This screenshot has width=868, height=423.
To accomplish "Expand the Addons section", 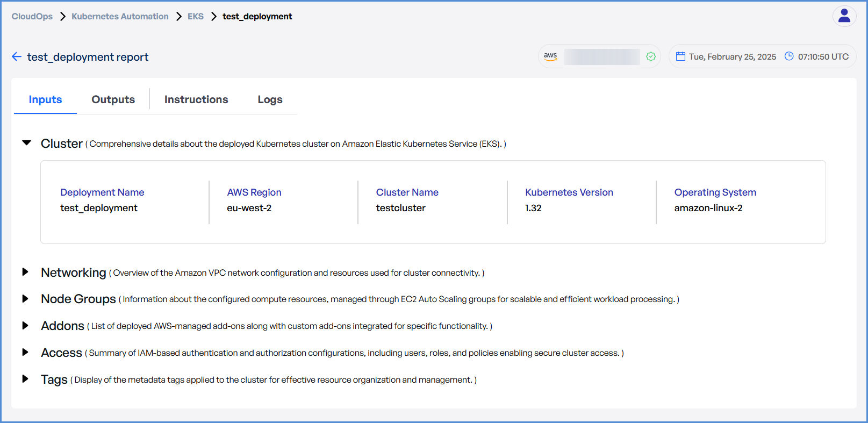I will point(25,326).
